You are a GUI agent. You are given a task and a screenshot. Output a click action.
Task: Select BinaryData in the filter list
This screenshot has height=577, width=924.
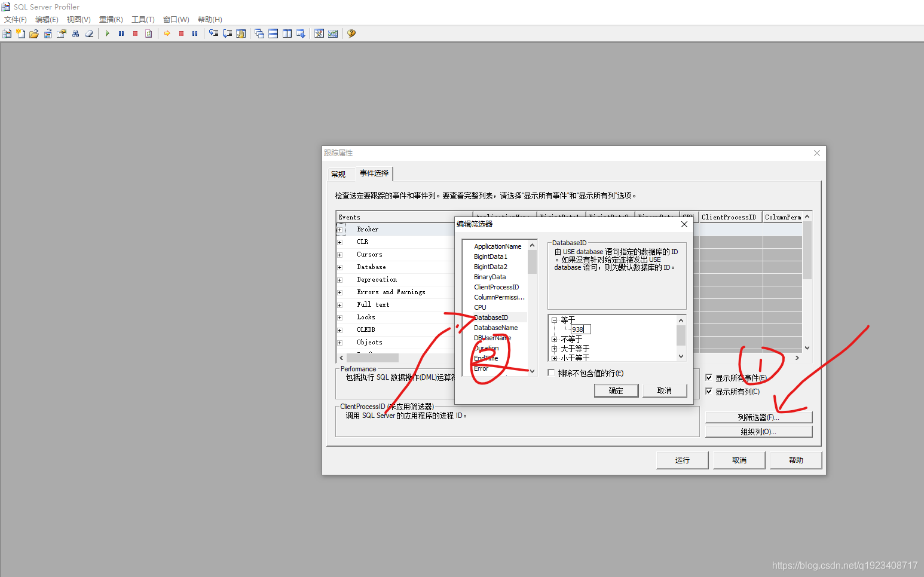pyautogui.click(x=489, y=277)
